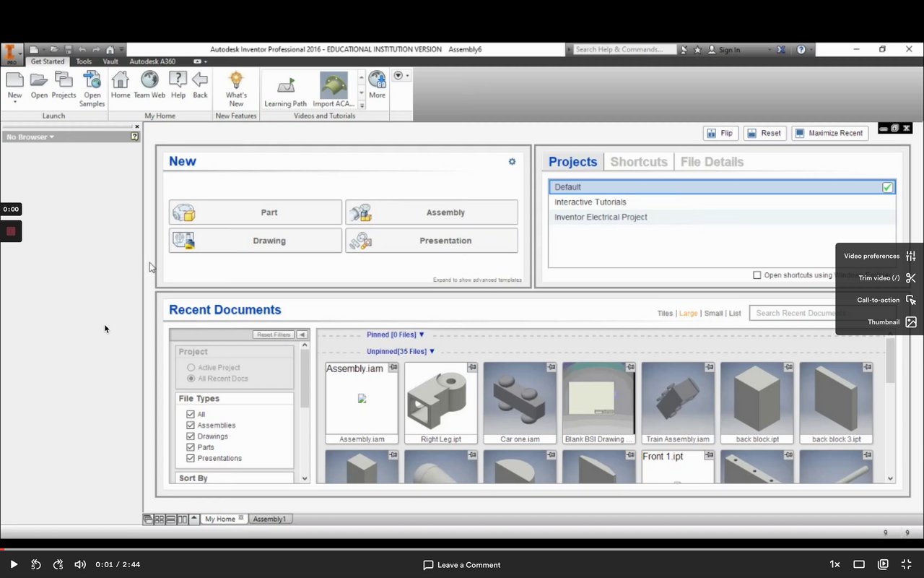This screenshot has height=578, width=924.
Task: Toggle the Default project checkmark
Action: pos(887,187)
